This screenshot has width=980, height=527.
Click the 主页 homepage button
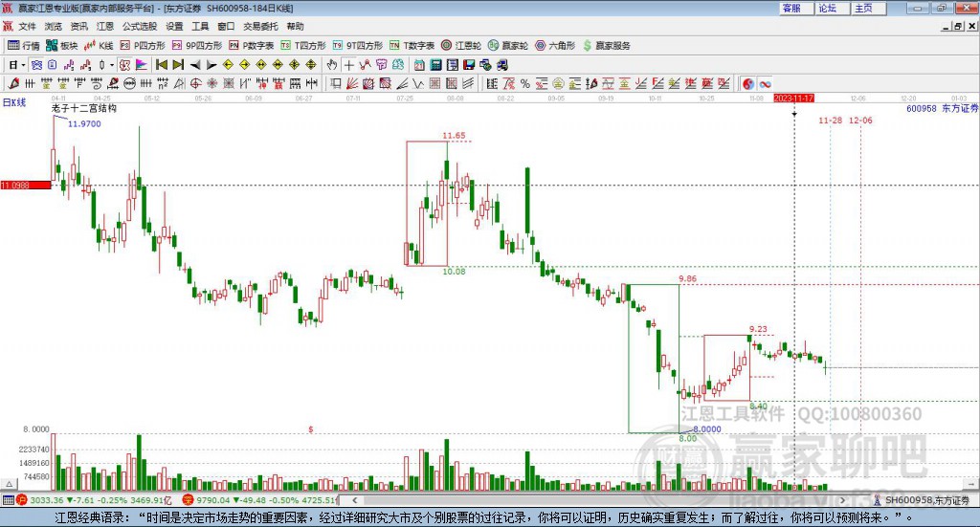tap(867, 8)
